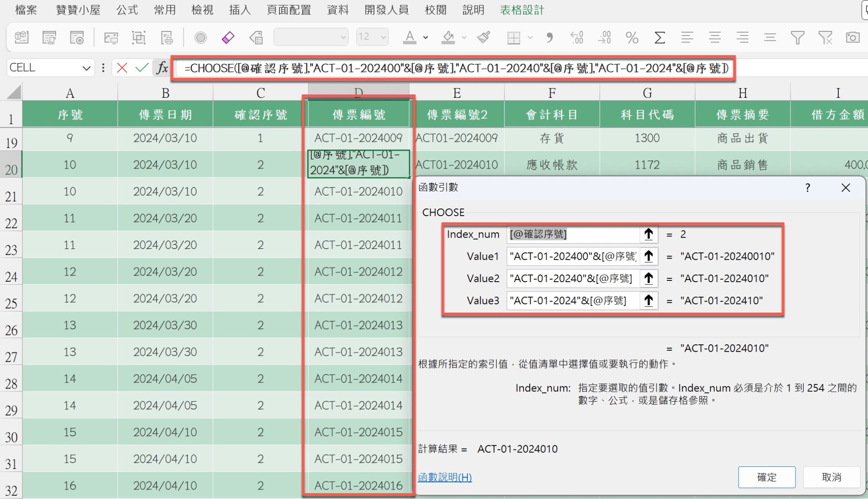Click increase decimal icon

[577, 38]
